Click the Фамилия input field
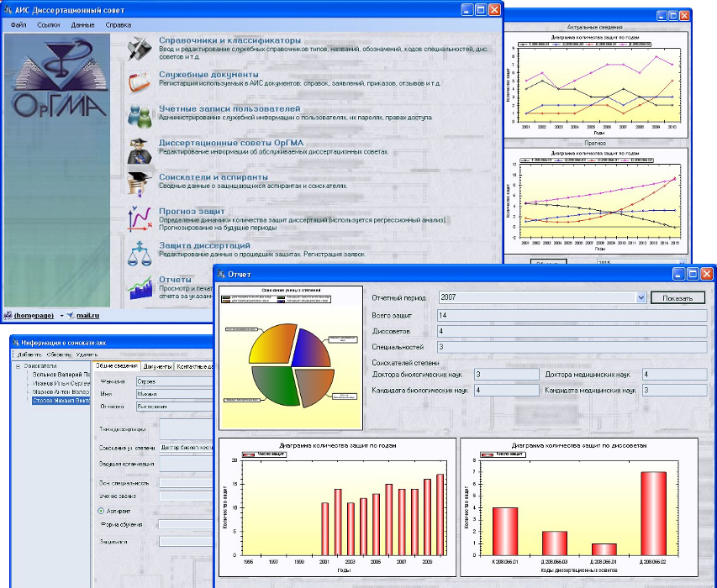Screen dimensions: 717x588 [175, 381]
